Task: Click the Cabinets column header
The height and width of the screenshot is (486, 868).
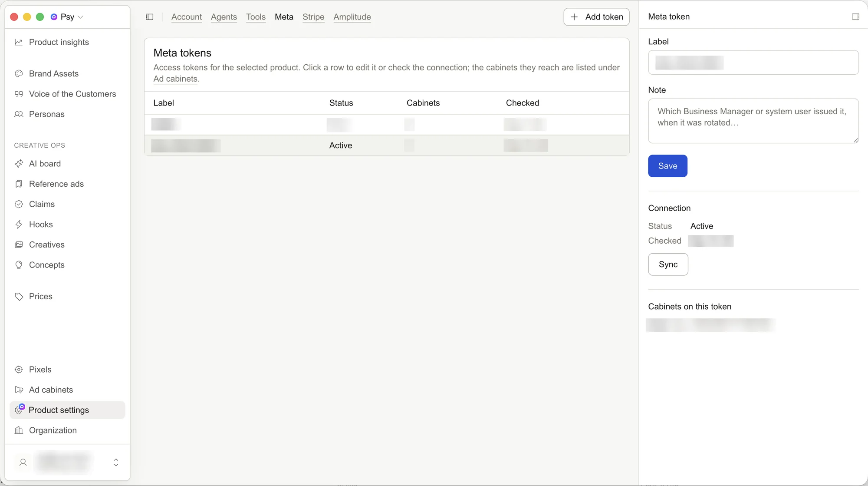Action: click(x=423, y=103)
